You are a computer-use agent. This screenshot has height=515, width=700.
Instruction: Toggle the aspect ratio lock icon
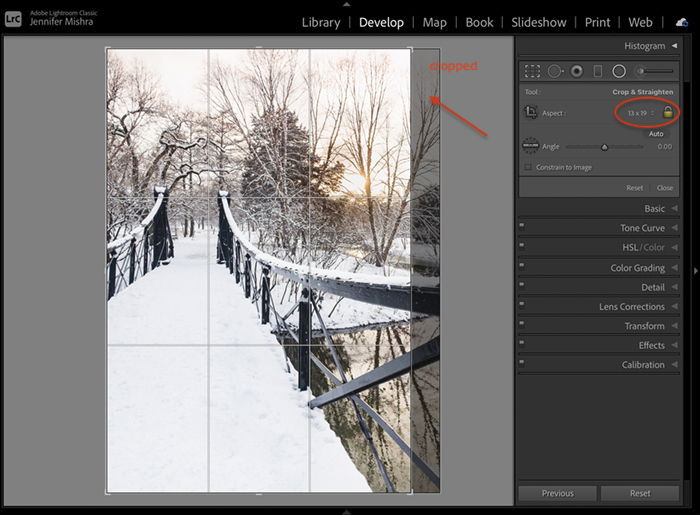point(668,113)
